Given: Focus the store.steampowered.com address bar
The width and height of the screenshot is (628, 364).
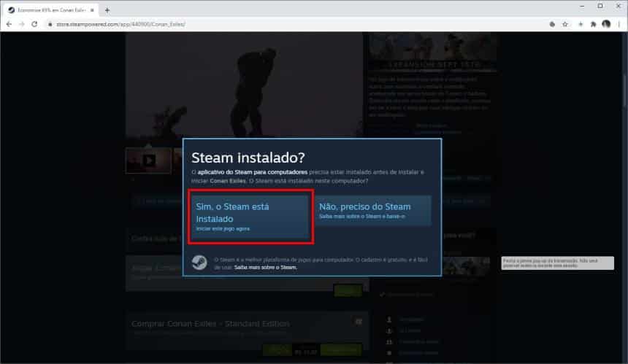Looking at the screenshot, I should coord(296,24).
